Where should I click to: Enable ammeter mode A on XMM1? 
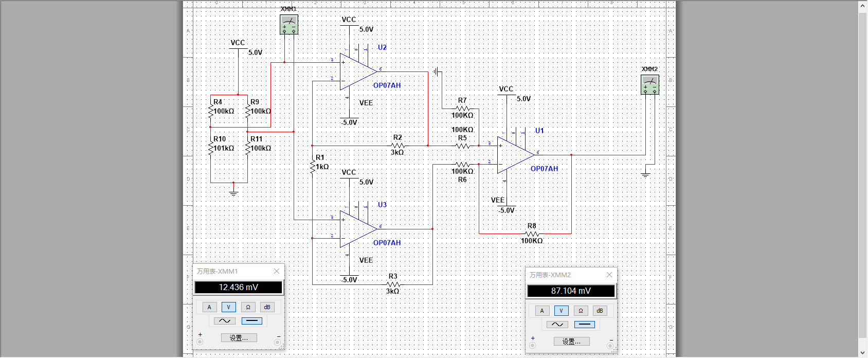(x=209, y=307)
